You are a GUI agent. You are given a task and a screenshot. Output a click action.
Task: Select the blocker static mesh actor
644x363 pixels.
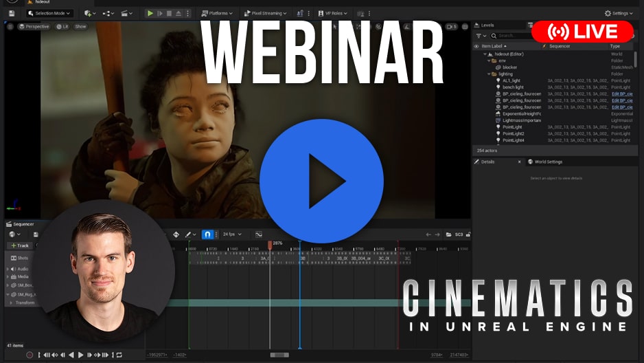[x=509, y=67]
